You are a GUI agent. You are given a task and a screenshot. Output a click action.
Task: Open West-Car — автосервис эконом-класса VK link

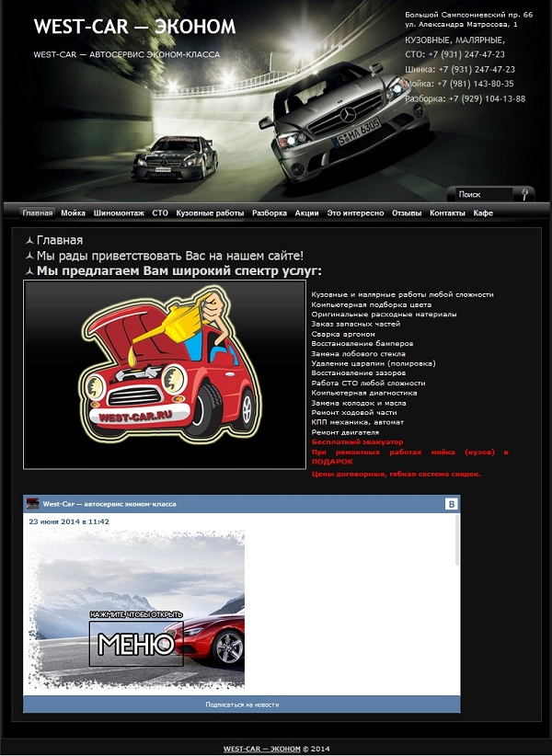pos(109,504)
